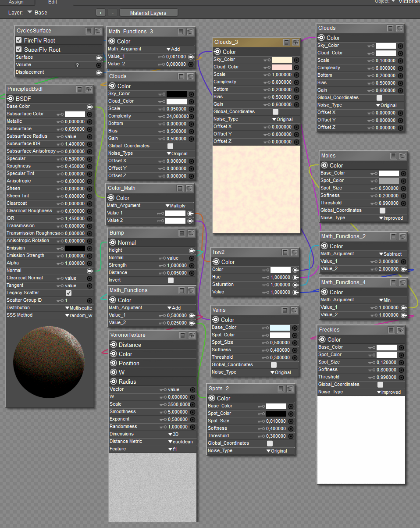Open the light blue Veins Base_Color swatch
The height and width of the screenshot is (528, 420).
pyautogui.click(x=280, y=328)
